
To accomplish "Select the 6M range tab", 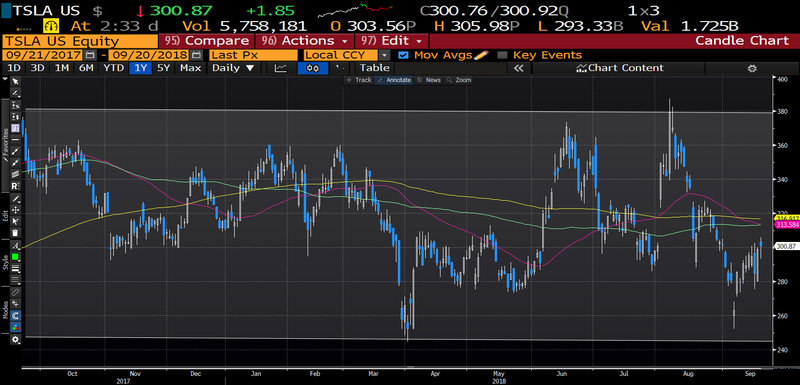I will tap(87, 68).
